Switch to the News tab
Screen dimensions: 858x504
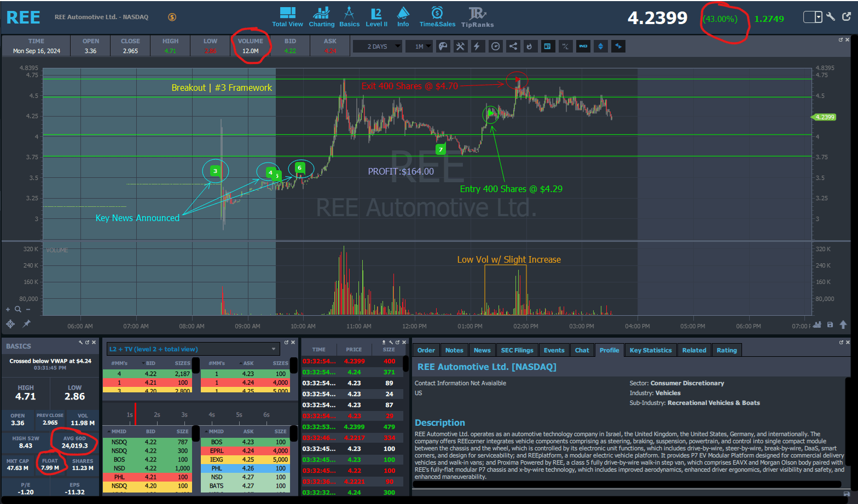pyautogui.click(x=482, y=350)
